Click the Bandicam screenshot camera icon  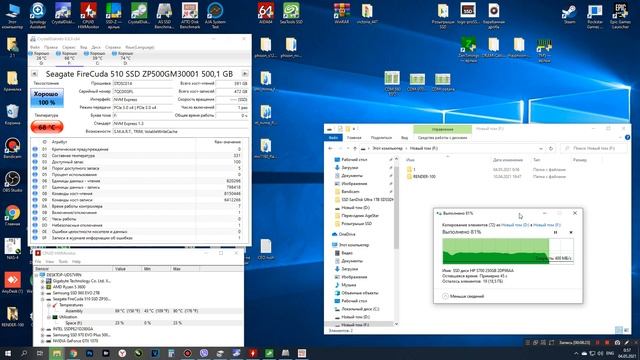(617, 343)
